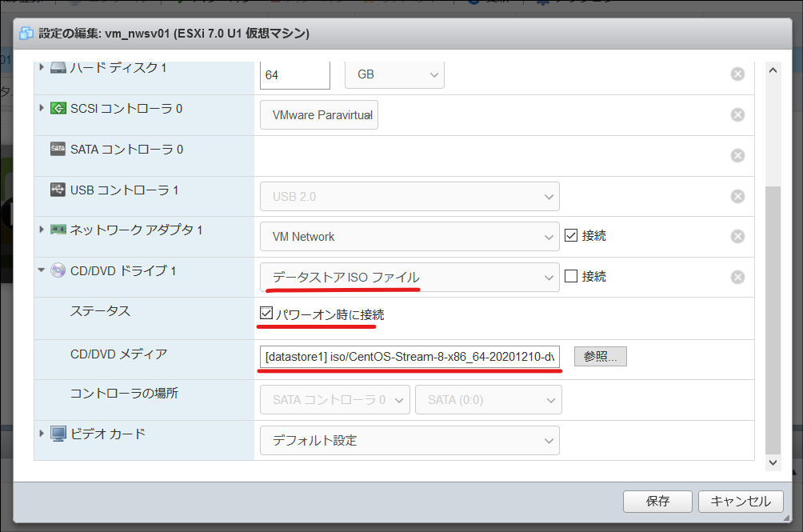803x532 pixels.
Task: Click the ネットワーク アダプタ 1 card icon
Action: click(58, 230)
